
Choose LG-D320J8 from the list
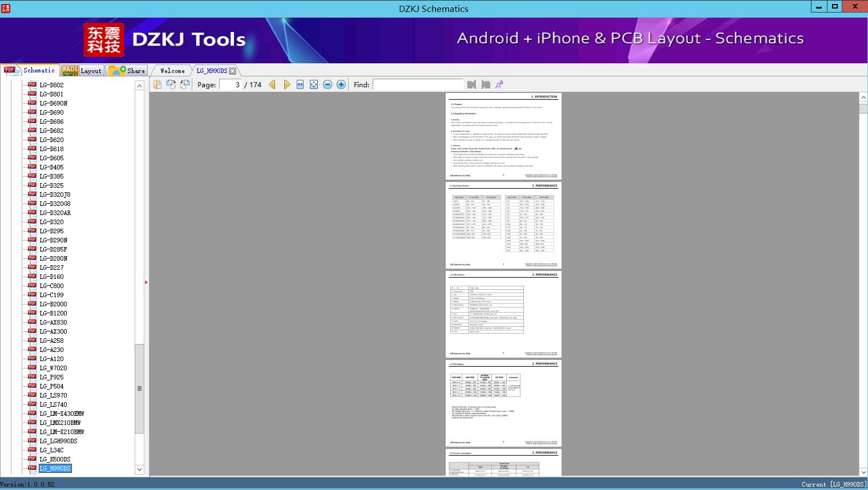tap(55, 195)
